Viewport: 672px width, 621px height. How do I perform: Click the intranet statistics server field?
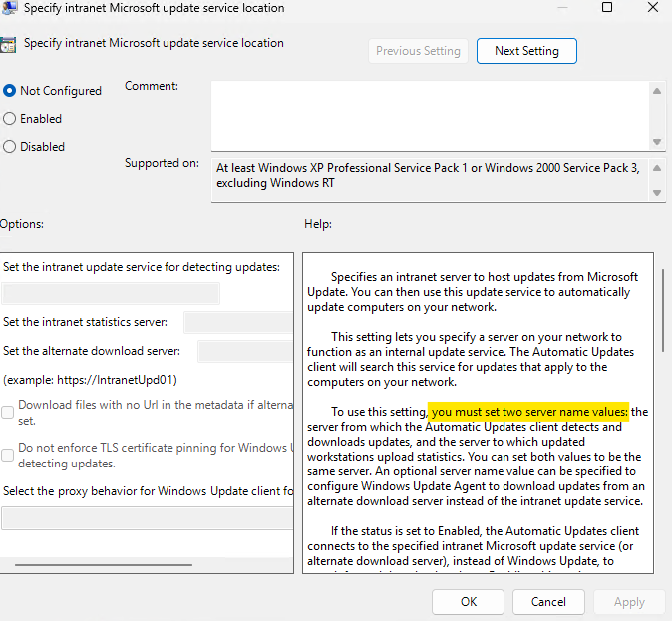coord(238,322)
